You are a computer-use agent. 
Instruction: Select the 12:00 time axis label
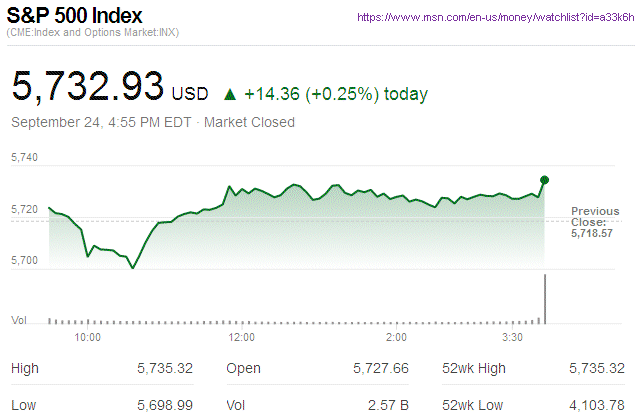242,338
